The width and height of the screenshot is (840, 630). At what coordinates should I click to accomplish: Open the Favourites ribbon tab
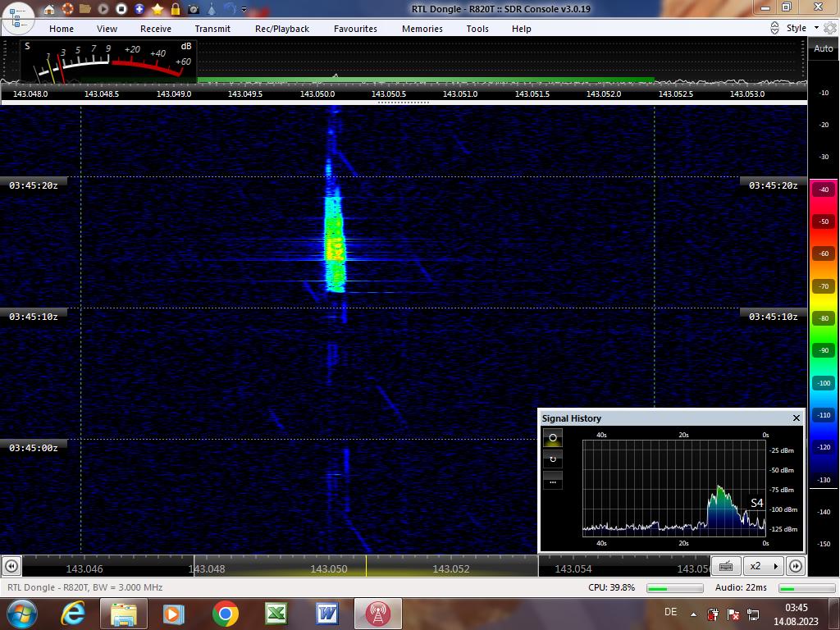(356, 29)
